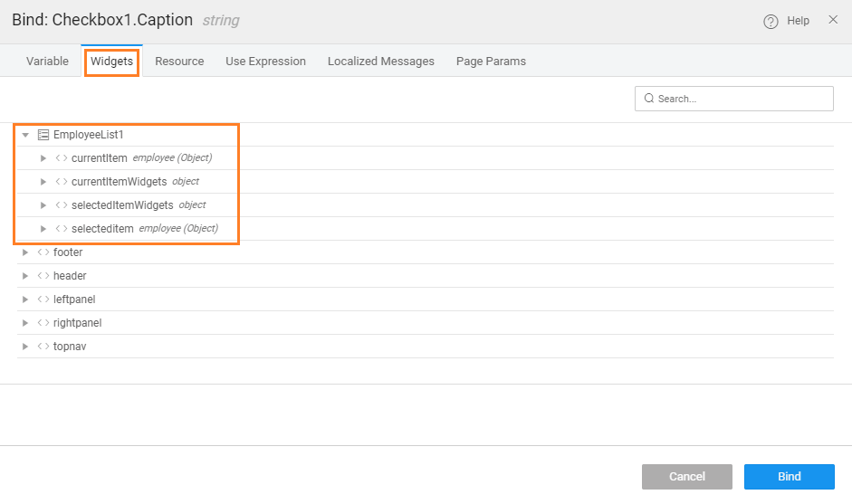Focus the Search input field
This screenshot has height=504, width=852.
click(742, 99)
